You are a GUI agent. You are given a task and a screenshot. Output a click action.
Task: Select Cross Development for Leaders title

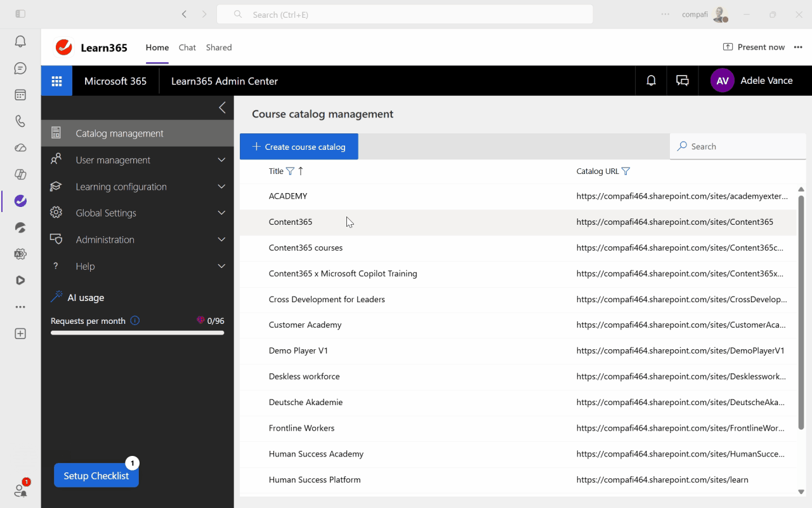point(327,299)
